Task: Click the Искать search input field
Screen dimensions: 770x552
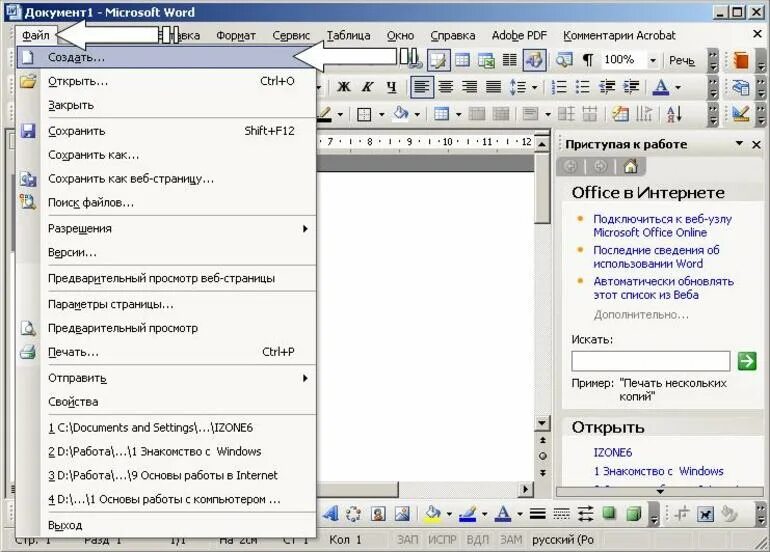Action: tap(650, 361)
